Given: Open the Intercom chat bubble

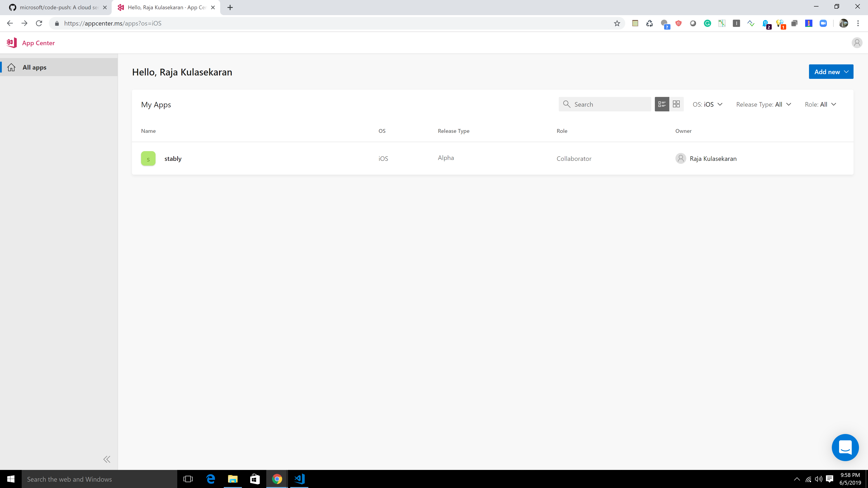Looking at the screenshot, I should point(845,448).
